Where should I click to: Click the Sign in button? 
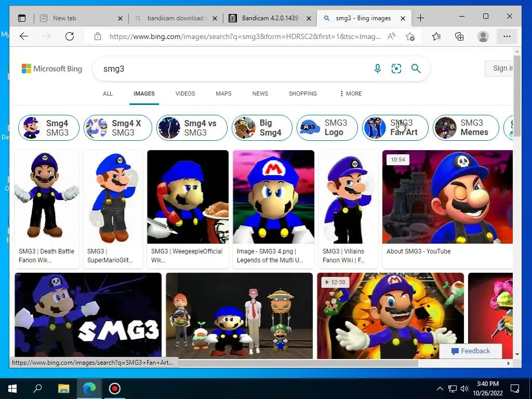pyautogui.click(x=499, y=68)
